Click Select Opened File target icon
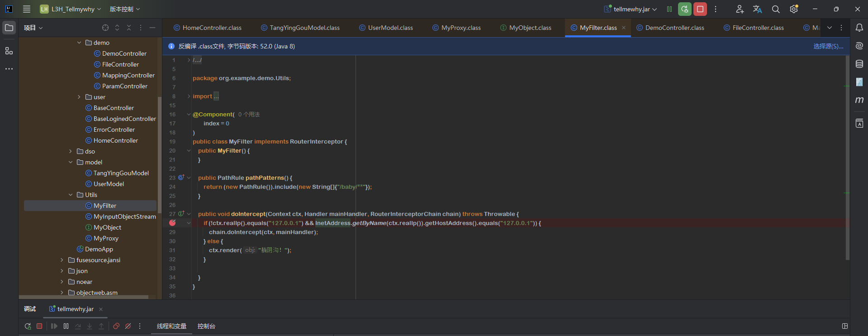 (105, 28)
